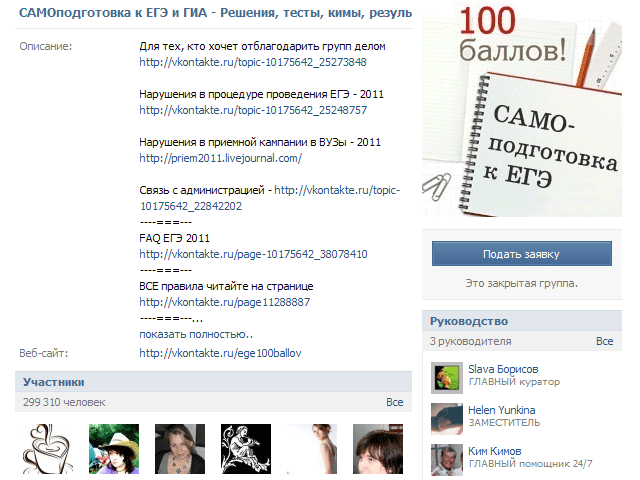Click the Подать заявку button
640x480 pixels.
click(521, 254)
